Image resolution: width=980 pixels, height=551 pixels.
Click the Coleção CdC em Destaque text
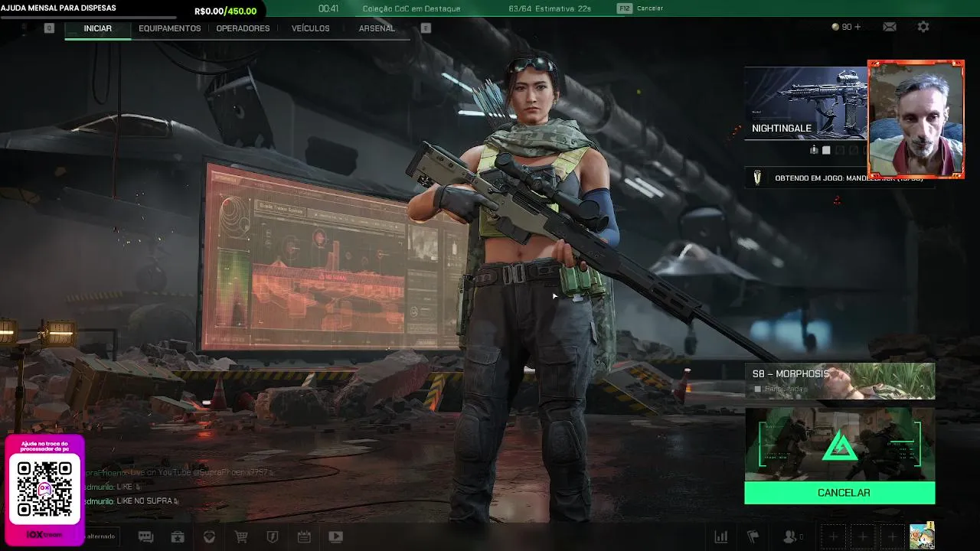point(411,8)
